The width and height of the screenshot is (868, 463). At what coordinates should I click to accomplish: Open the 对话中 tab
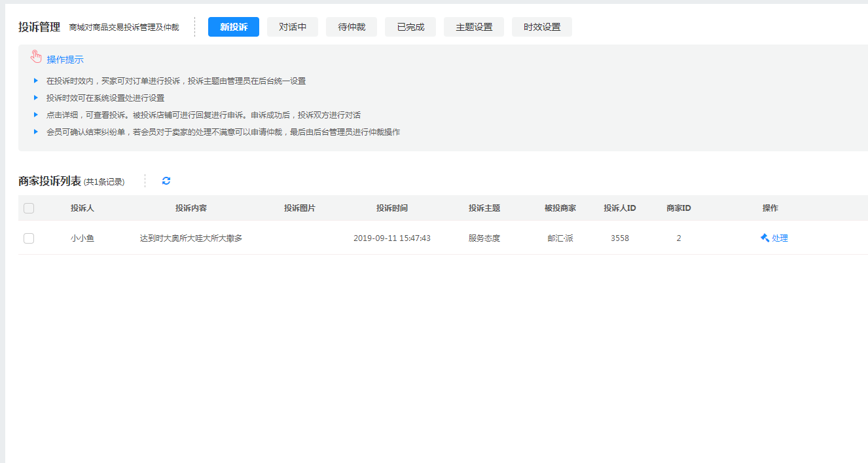pyautogui.click(x=293, y=27)
